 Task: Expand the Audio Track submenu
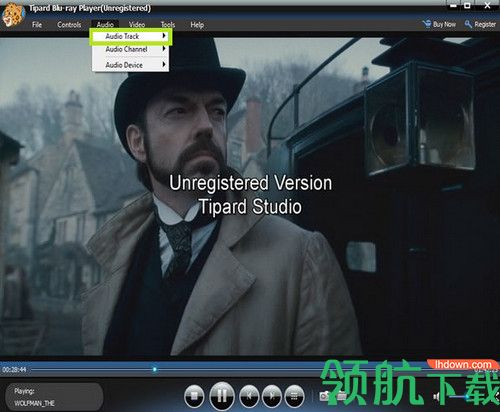click(x=130, y=36)
